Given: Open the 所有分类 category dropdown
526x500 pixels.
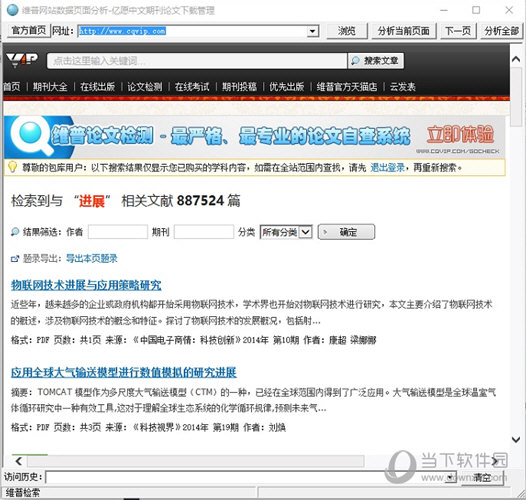Looking at the screenshot, I should (286, 232).
